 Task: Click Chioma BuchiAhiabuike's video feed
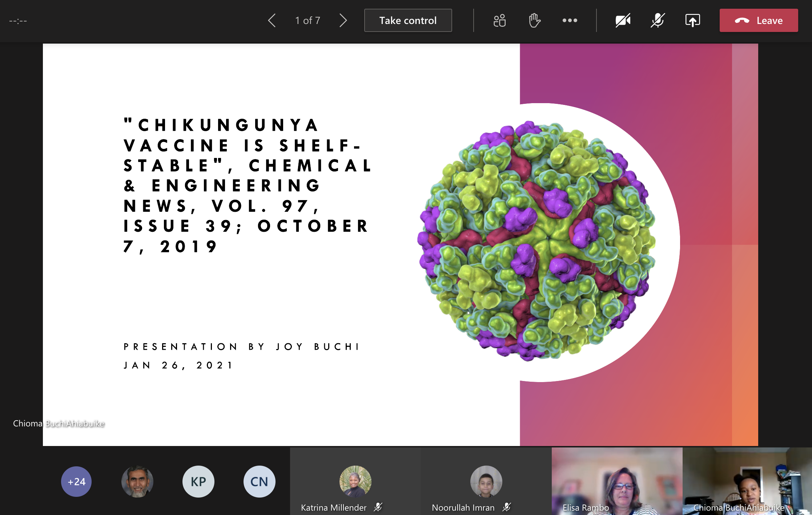click(x=747, y=482)
